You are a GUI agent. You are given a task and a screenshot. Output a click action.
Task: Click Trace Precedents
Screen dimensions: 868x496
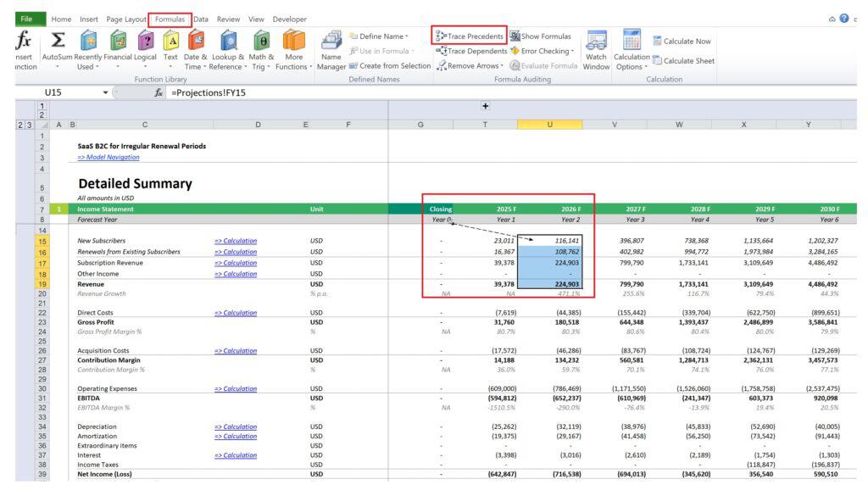470,36
